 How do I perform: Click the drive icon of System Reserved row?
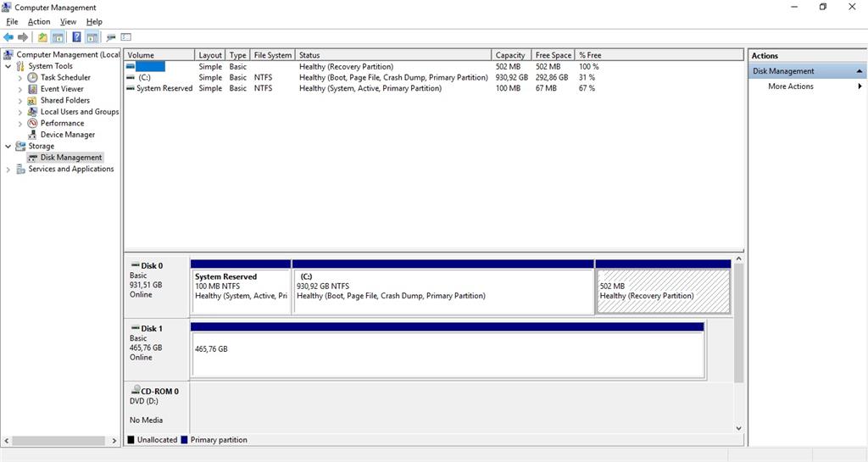pyautogui.click(x=130, y=88)
